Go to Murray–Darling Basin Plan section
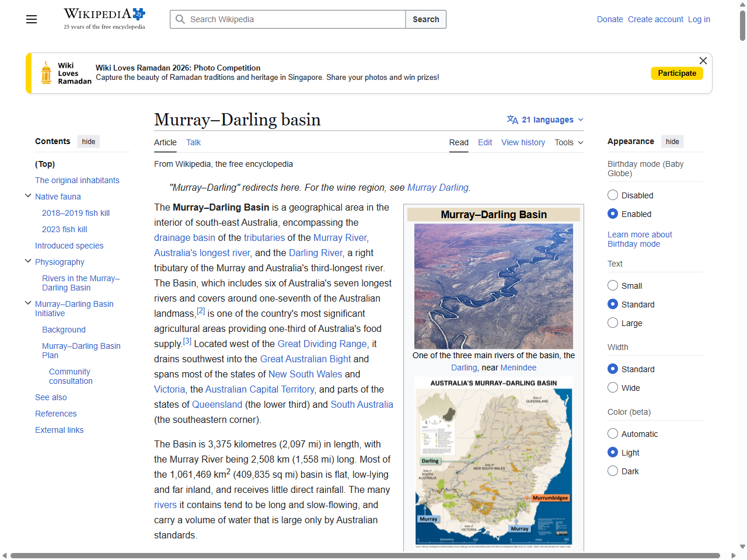Viewport: 747px width, 560px height. pos(81,351)
